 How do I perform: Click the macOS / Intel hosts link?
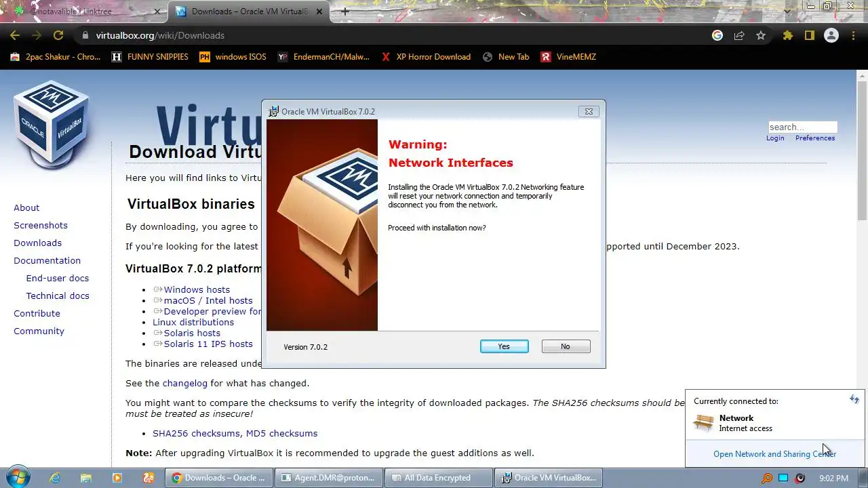coord(208,300)
